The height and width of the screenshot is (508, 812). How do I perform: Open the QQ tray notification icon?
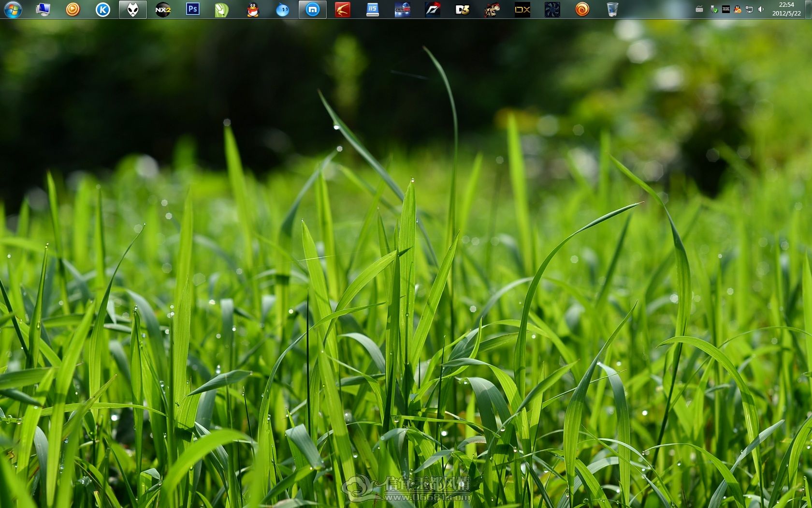pyautogui.click(x=738, y=9)
